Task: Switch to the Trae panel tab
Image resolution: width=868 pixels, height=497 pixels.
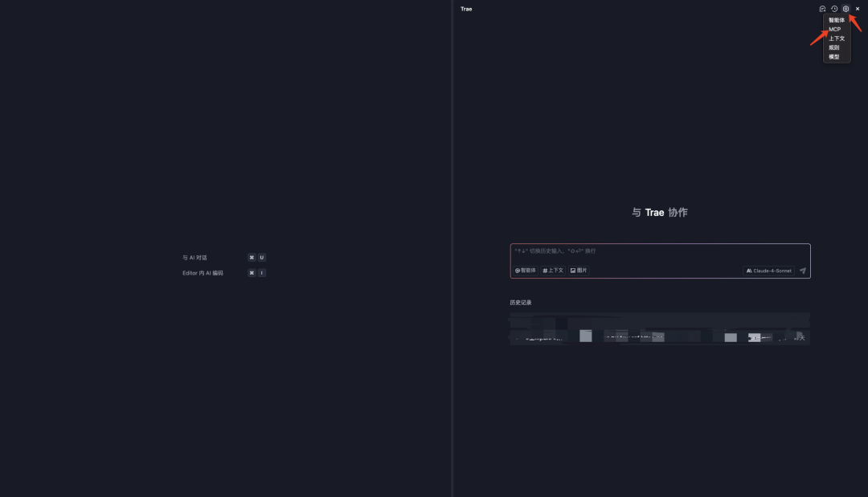Action: (465, 8)
